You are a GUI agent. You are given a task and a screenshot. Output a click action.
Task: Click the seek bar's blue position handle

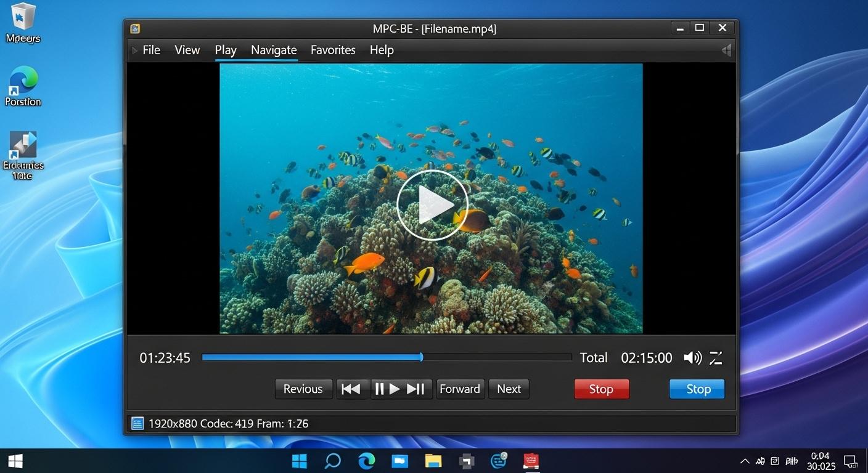[x=422, y=357]
